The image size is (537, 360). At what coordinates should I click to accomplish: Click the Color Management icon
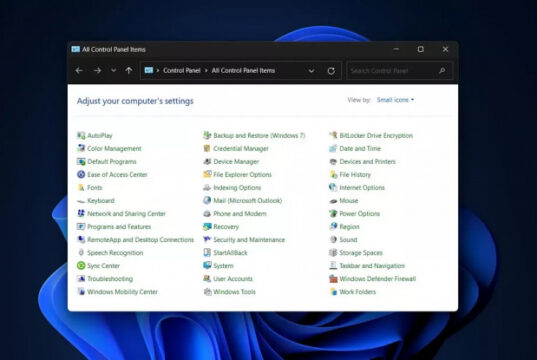[81, 148]
